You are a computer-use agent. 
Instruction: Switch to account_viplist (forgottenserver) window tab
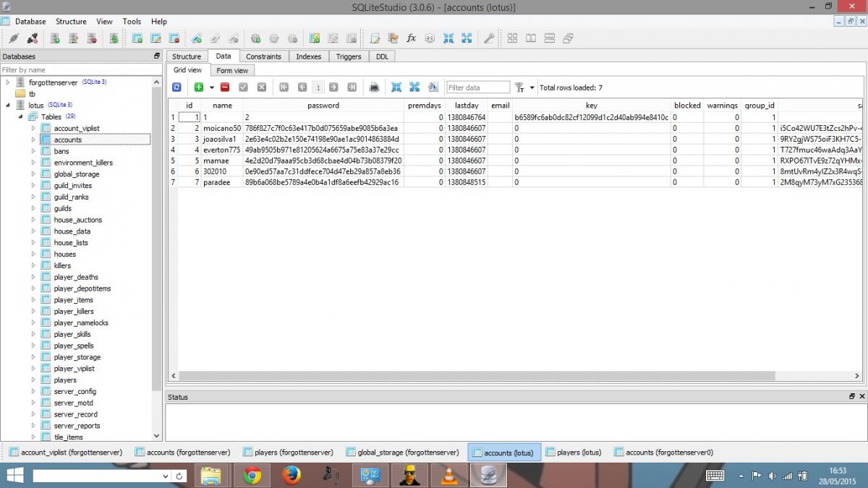65,453
